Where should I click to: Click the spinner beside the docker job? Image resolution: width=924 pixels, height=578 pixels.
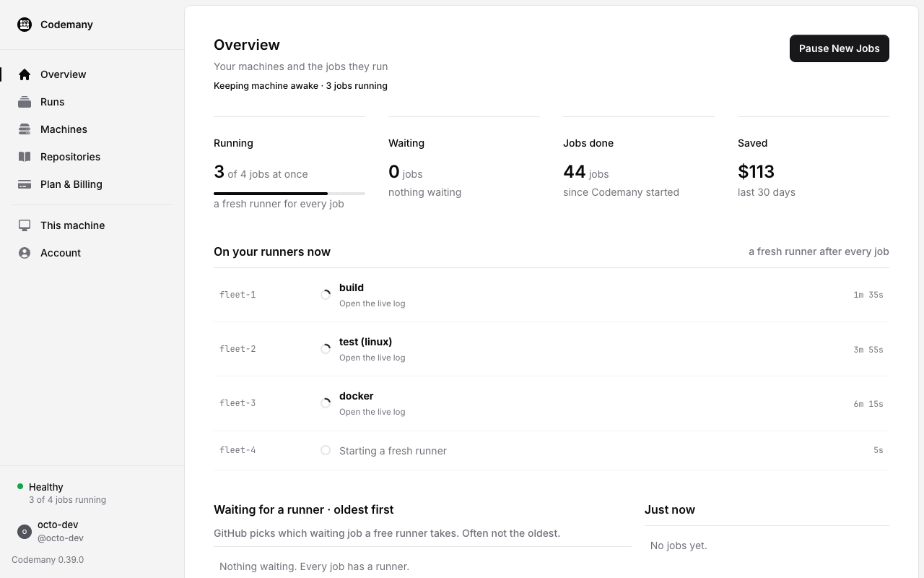point(326,403)
